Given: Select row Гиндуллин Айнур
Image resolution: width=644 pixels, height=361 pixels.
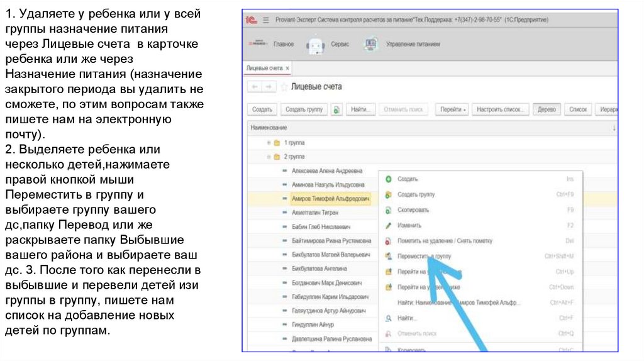Looking at the screenshot, I should (x=313, y=325).
